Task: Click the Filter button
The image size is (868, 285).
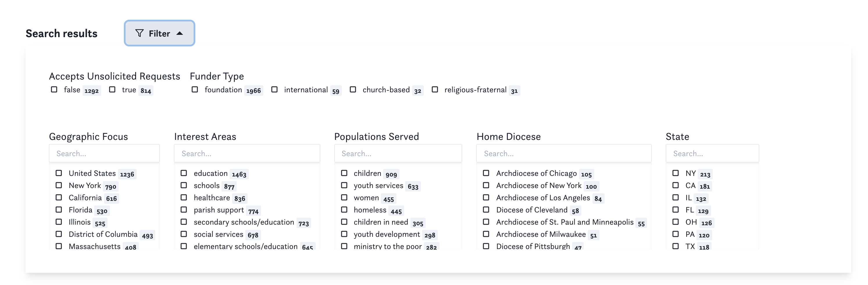Action: tap(159, 33)
